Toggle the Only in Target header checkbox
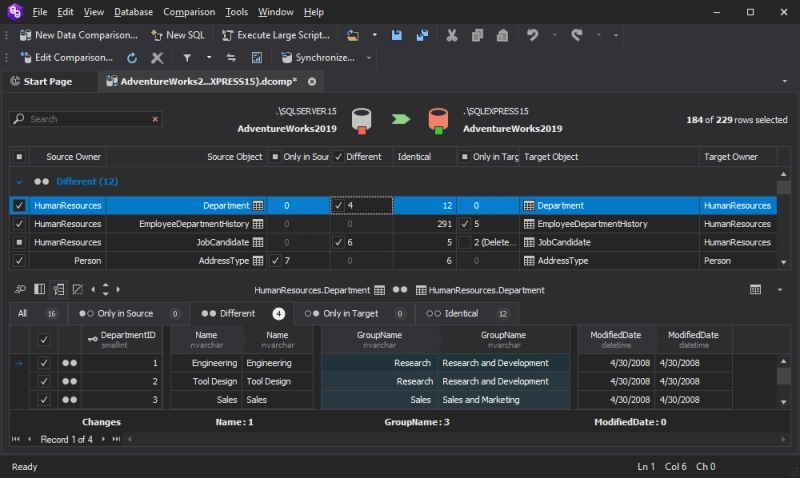800x478 pixels. (x=464, y=157)
